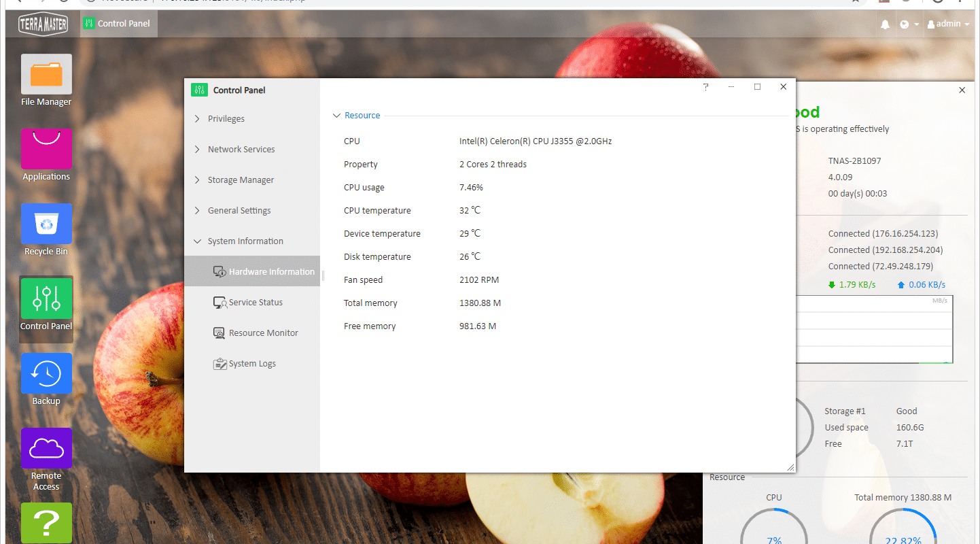
Task: Click the sidebar splitter handle
Action: [x=323, y=275]
